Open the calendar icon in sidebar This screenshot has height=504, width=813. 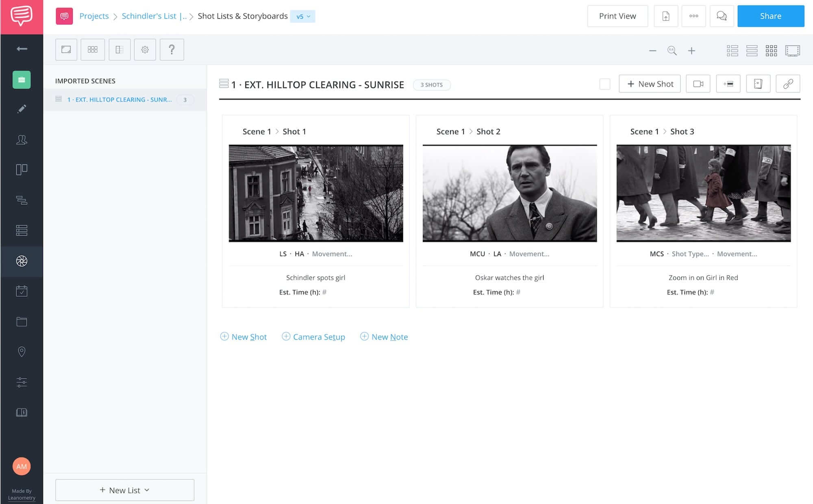22,291
